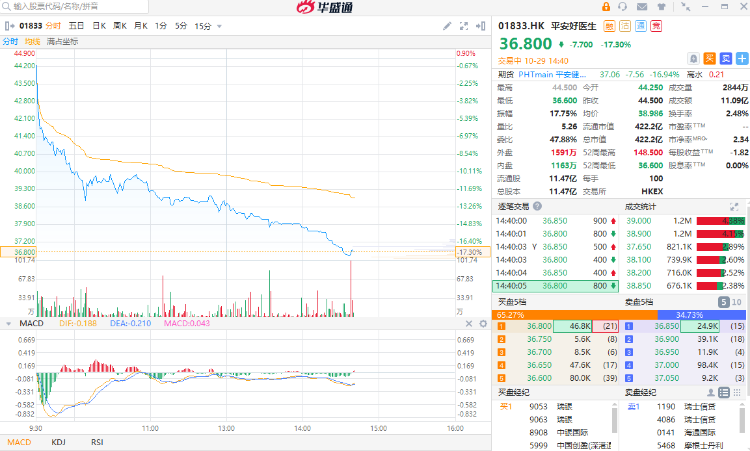Click the shrink window arrows icon
The width and height of the screenshot is (750, 451).
tap(686, 7)
